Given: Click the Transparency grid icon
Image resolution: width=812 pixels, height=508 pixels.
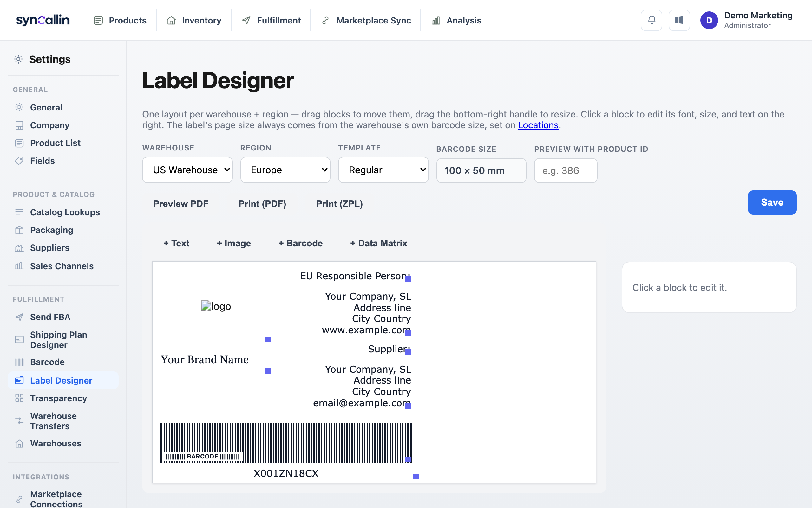Looking at the screenshot, I should (x=19, y=398).
